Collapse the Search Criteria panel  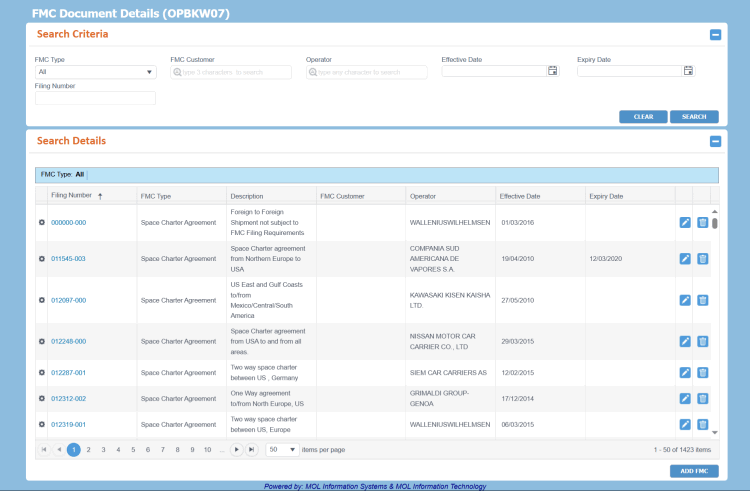point(715,35)
